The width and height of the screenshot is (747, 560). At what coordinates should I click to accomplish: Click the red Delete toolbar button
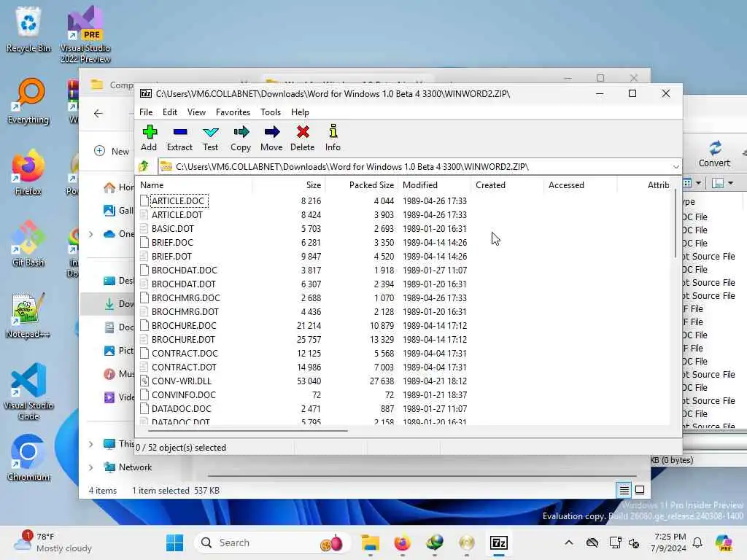pyautogui.click(x=303, y=138)
